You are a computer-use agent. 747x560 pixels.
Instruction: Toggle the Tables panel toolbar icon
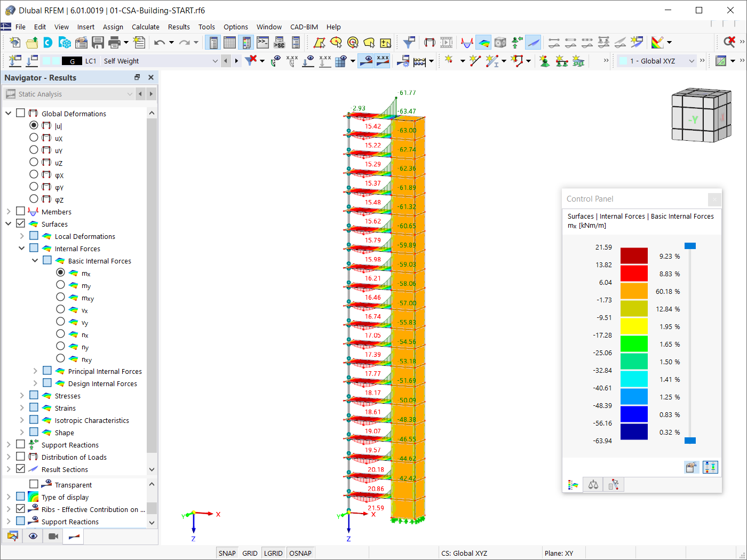click(229, 42)
